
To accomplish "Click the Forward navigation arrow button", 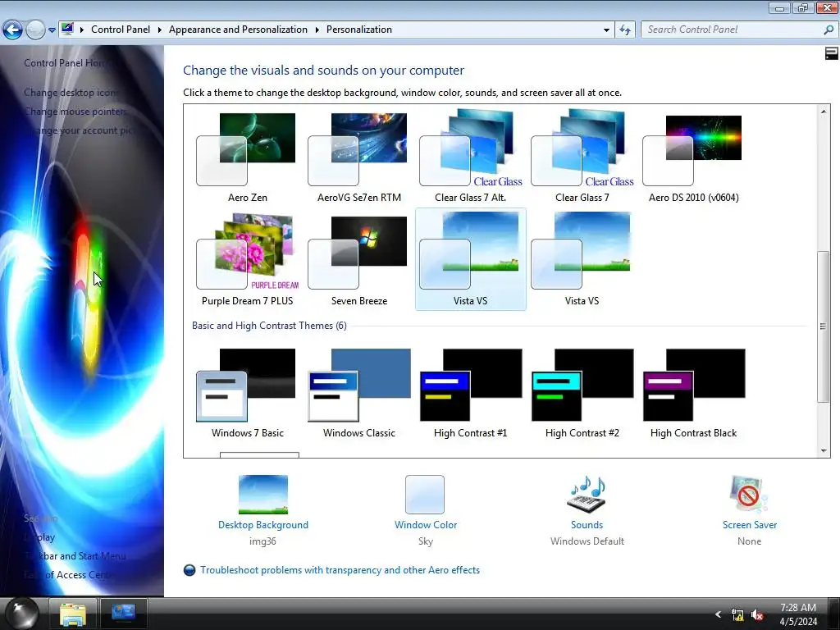I will click(x=35, y=30).
